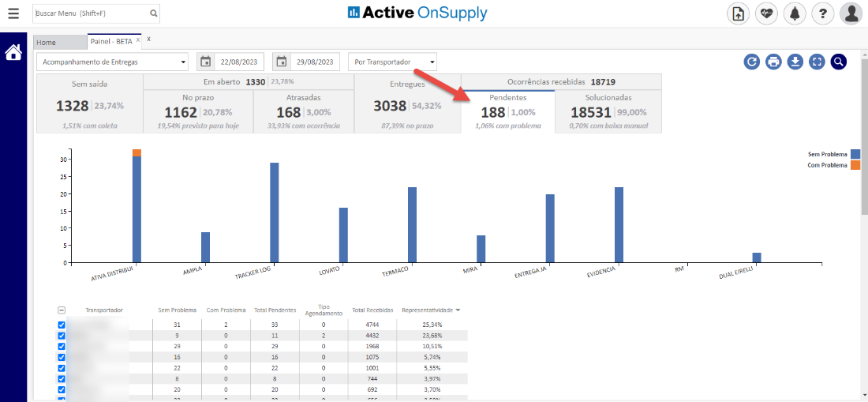Image resolution: width=868 pixels, height=402 pixels.
Task: Edit the 29/08/2023 end date field
Action: tap(316, 62)
